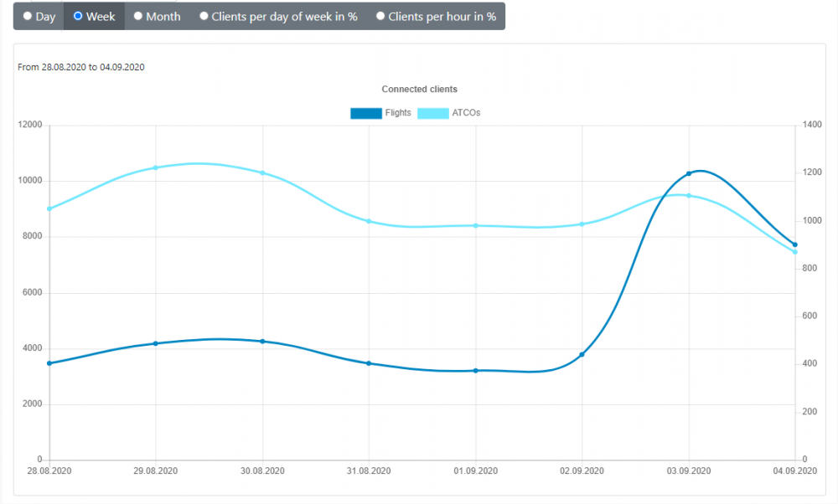
Task: Click the Flights data point on 04.09.2020
Action: pos(794,244)
